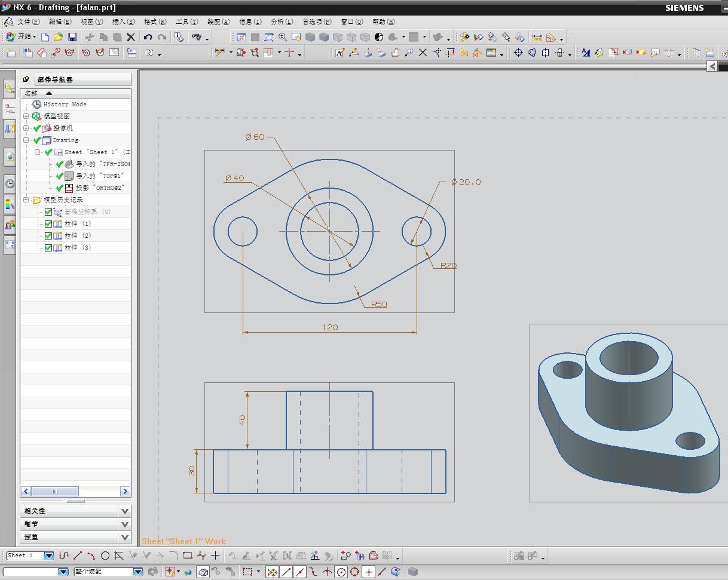Image resolution: width=728 pixels, height=580 pixels.
Task: Click the Undo arrow icon
Action: [x=148, y=37]
